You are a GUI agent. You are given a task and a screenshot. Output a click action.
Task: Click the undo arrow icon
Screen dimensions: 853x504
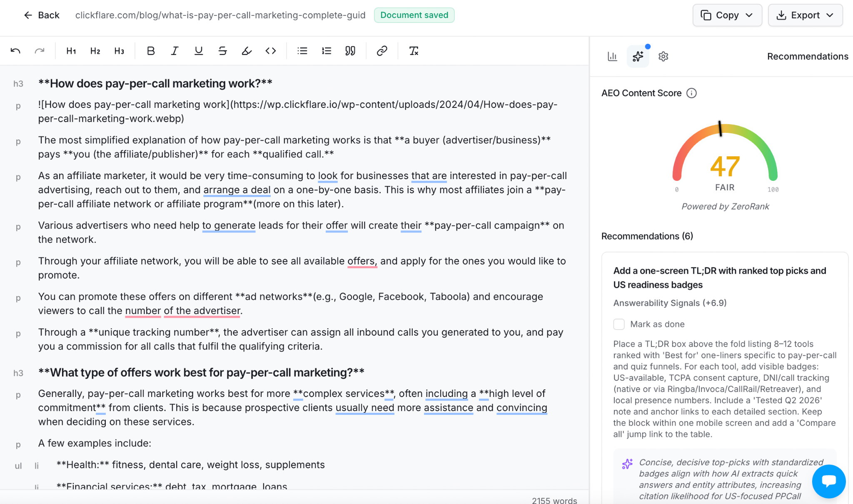(x=15, y=51)
